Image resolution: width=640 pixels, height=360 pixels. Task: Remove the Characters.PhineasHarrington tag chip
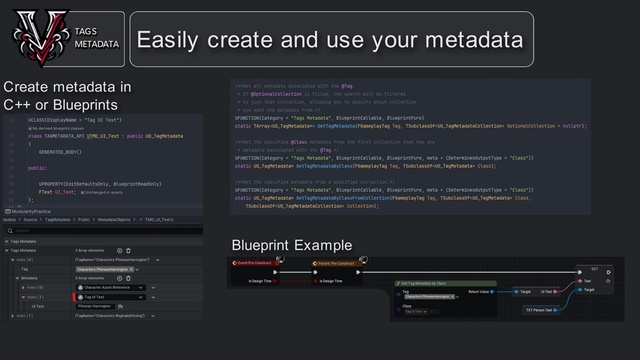click(131, 269)
